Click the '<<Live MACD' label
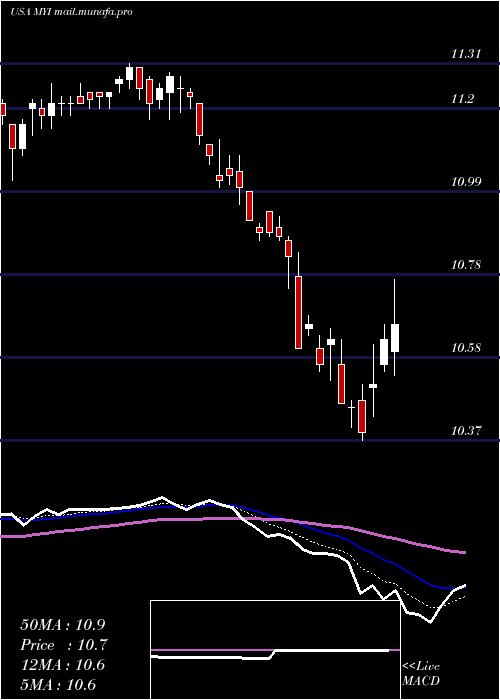Screen dimensions: 500x700 tap(421, 673)
